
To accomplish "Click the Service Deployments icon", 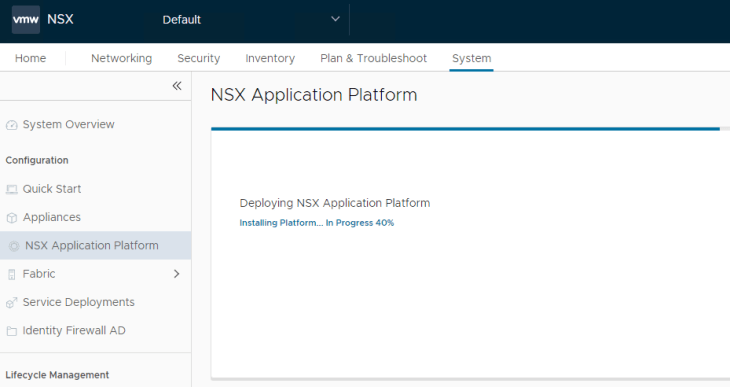I will (12, 303).
